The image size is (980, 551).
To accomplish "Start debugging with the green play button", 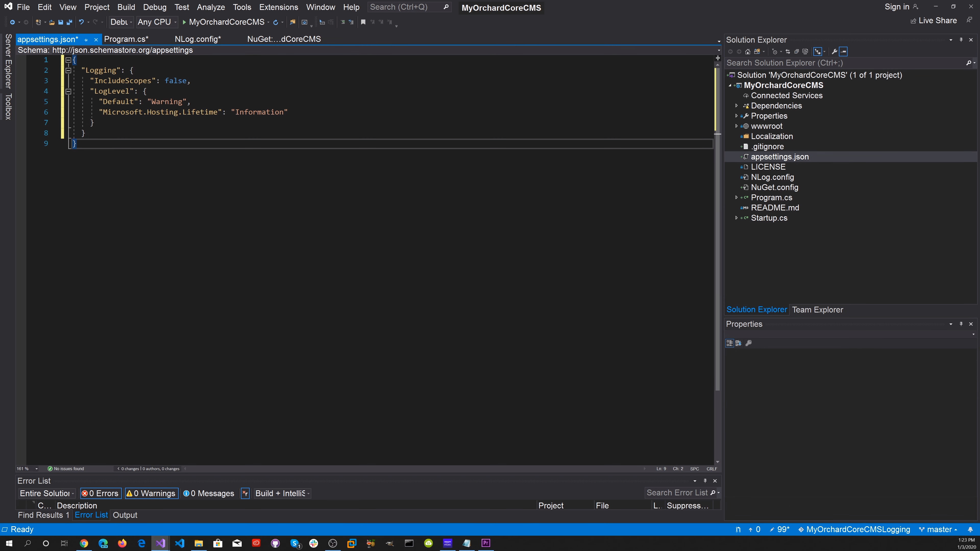I will (x=184, y=22).
